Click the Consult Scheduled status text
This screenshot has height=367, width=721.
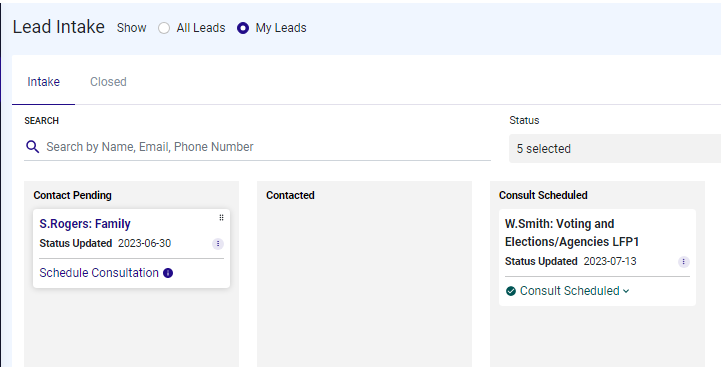pyautogui.click(x=569, y=291)
